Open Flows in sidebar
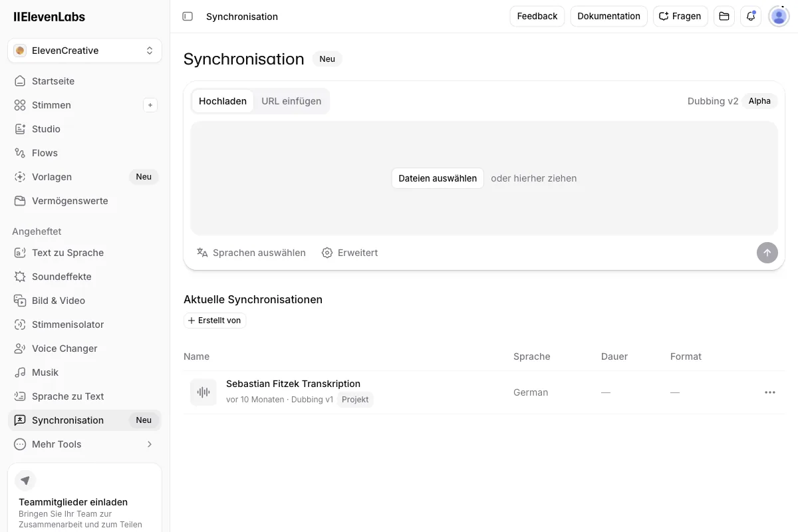 click(84, 153)
